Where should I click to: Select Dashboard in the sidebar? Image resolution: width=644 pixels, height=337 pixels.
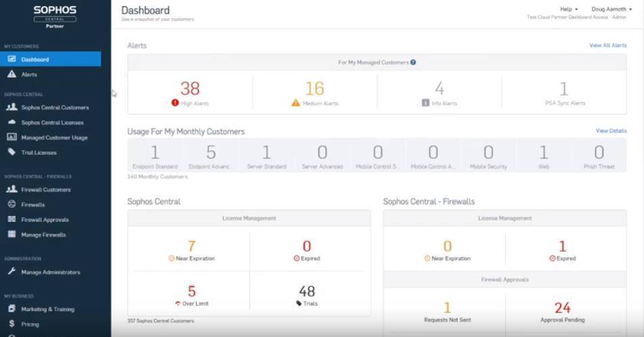(51, 59)
